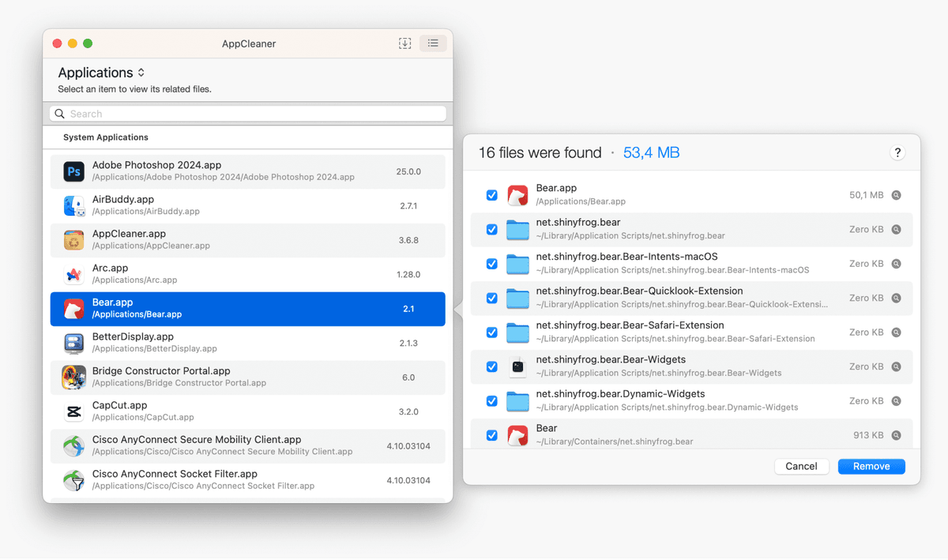Reveal Bear.app in Finder using its magnifier icon
The height and width of the screenshot is (560, 948).
click(896, 195)
